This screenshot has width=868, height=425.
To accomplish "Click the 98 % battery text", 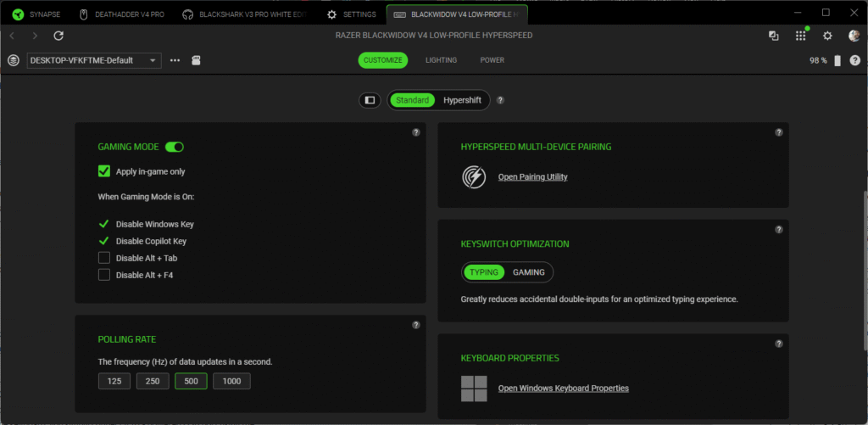I will (818, 60).
